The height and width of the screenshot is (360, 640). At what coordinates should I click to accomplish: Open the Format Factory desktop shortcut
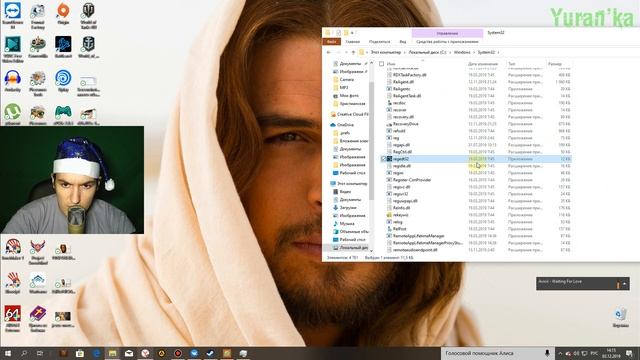[x=38, y=16]
